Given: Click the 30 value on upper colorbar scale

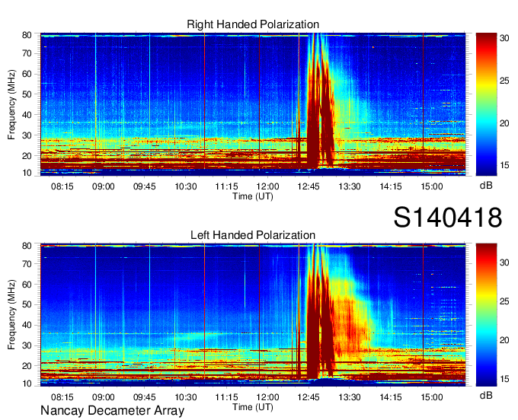Looking at the screenshot, I should 504,38.
